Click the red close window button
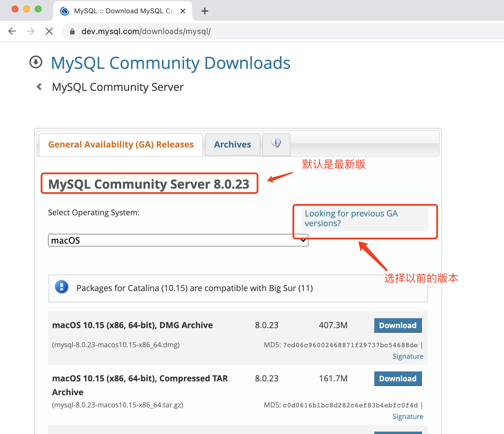Screen dimensions: 504x434 click(x=15, y=9)
